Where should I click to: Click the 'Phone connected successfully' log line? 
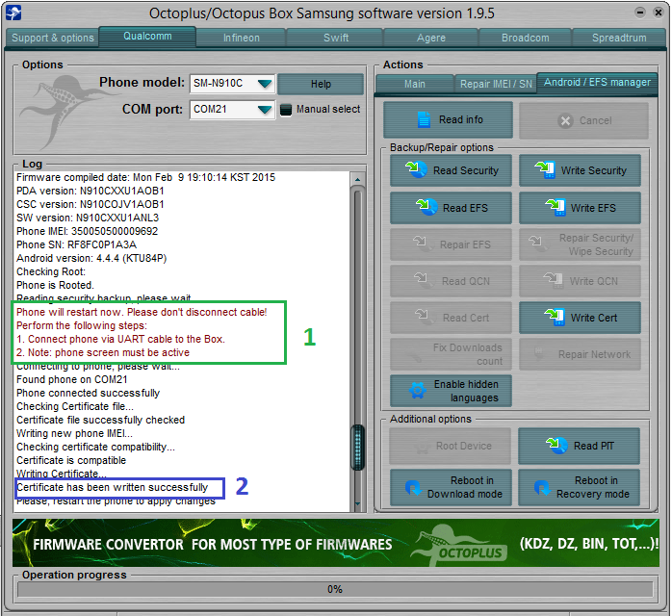(x=88, y=394)
